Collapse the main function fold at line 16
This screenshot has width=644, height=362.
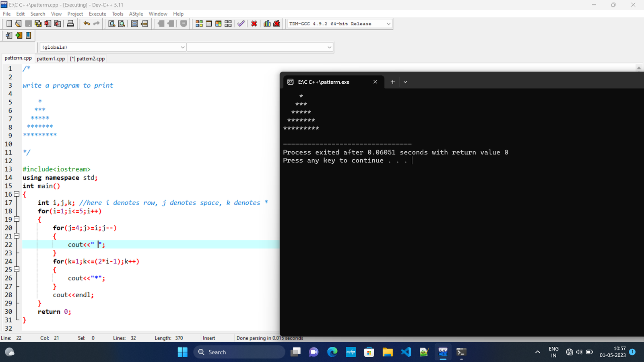coord(17,194)
